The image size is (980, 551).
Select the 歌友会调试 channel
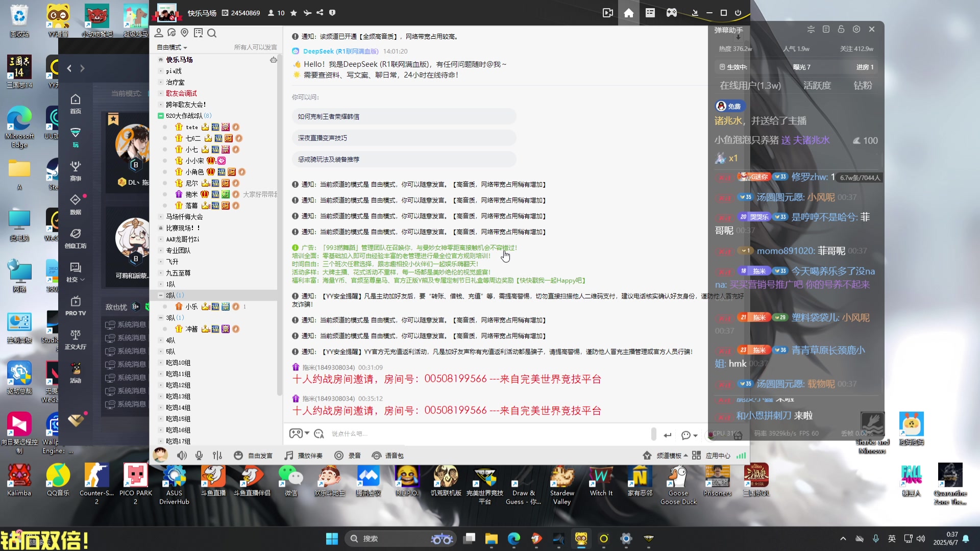181,93
